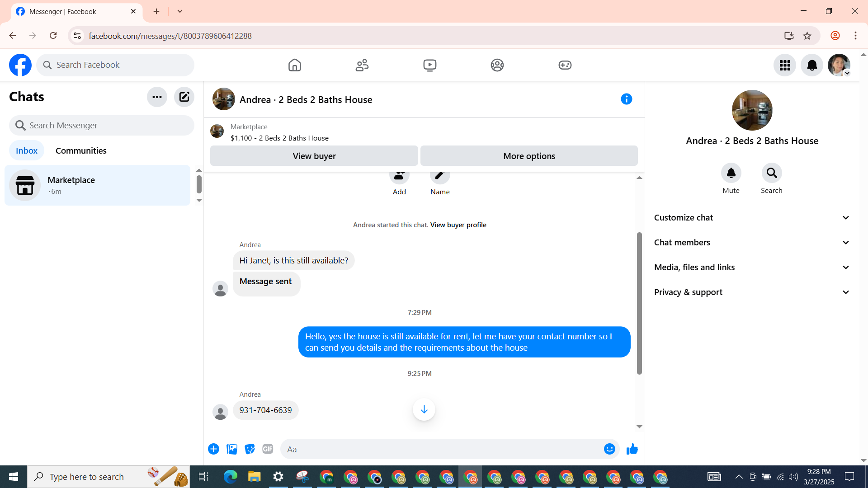This screenshot has height=488, width=868.
Task: Click the conversation scrollbar thumb
Action: pos(639,303)
